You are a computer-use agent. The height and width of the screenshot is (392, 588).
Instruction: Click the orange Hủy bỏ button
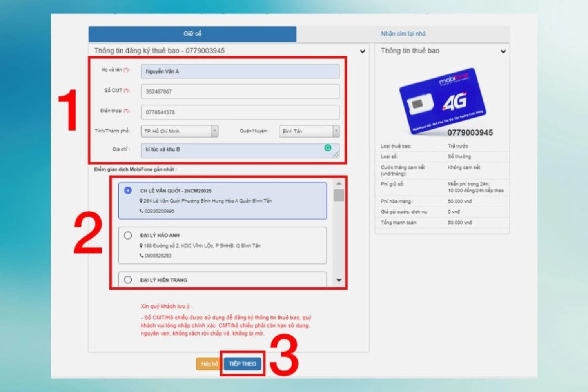point(209,364)
